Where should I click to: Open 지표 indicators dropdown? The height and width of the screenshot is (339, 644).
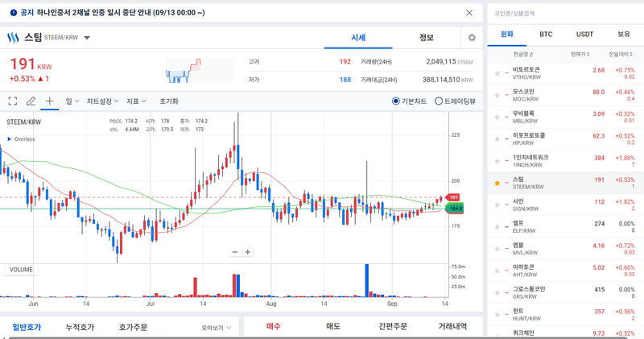pyautogui.click(x=136, y=101)
